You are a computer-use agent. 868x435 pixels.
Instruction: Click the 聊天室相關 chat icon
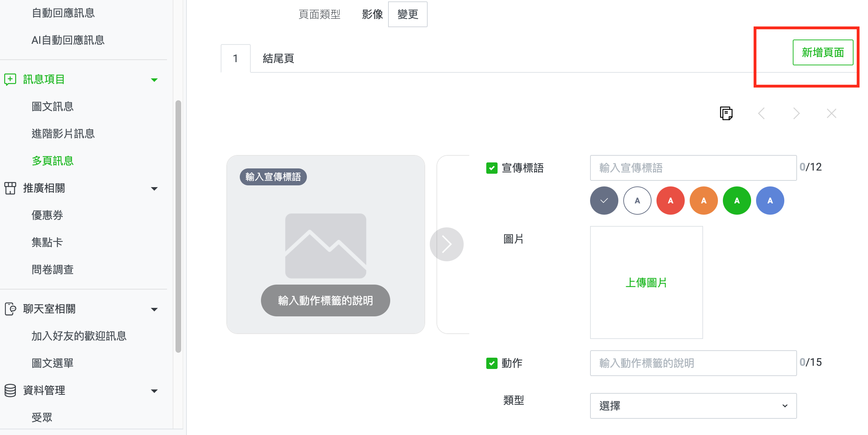[x=10, y=309]
